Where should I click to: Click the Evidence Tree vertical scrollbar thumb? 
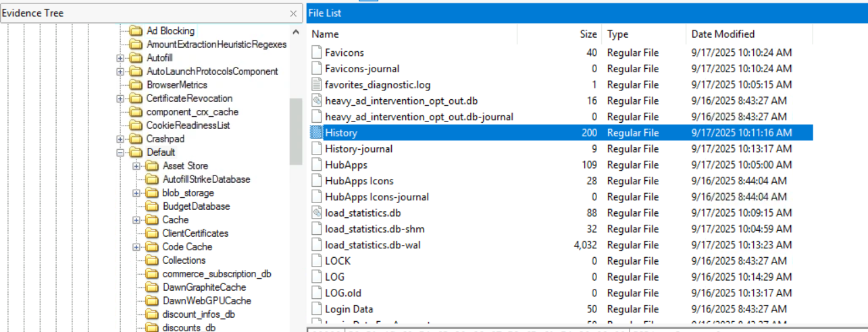[x=296, y=132]
